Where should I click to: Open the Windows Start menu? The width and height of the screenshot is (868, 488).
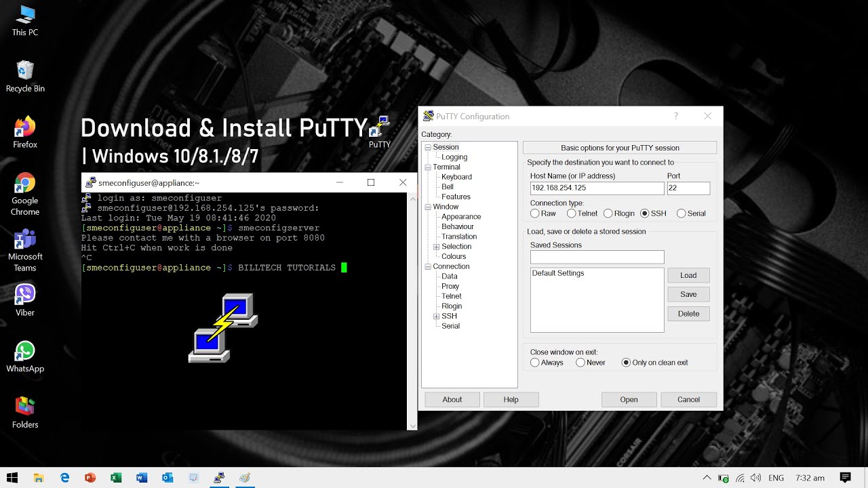12,478
